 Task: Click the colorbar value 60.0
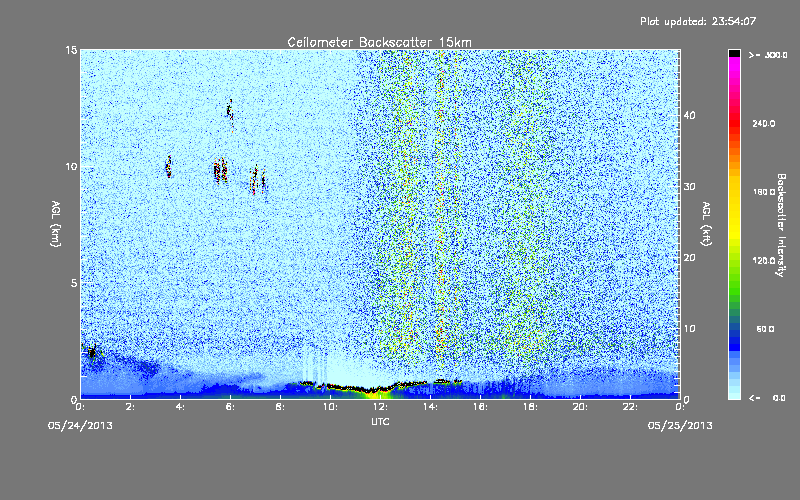[x=765, y=329]
